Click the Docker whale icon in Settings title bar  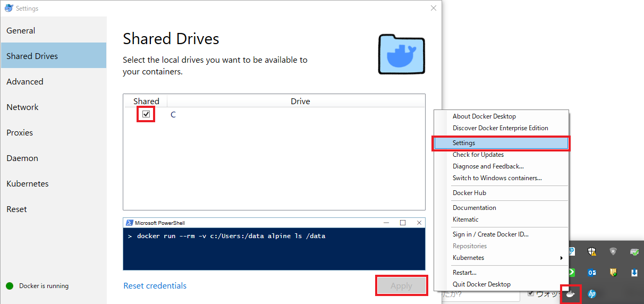tap(9, 8)
